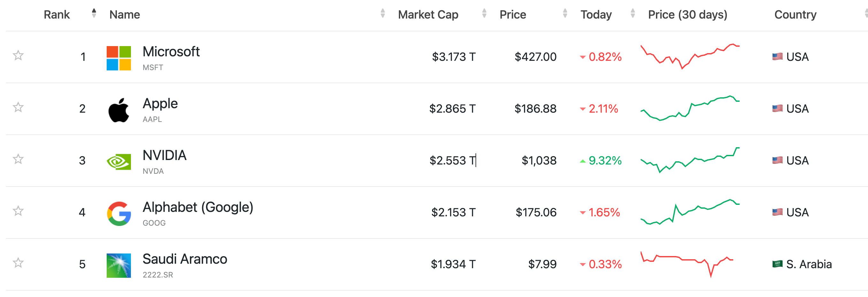Click the Name column header
This screenshot has height=297, width=868.
point(124,14)
